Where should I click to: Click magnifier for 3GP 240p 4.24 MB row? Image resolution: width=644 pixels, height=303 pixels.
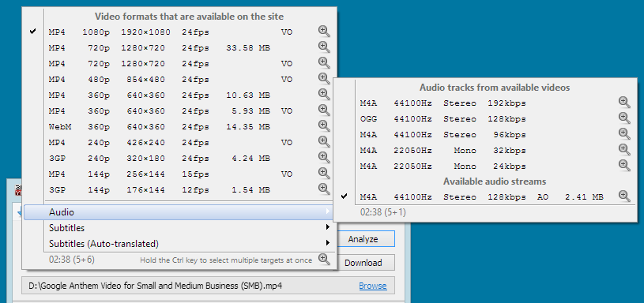point(324,158)
